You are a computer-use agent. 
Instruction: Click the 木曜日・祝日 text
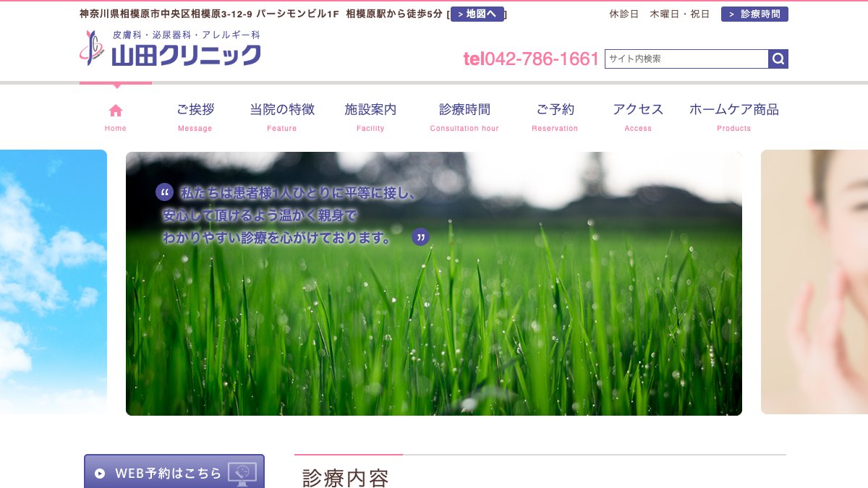(x=680, y=14)
